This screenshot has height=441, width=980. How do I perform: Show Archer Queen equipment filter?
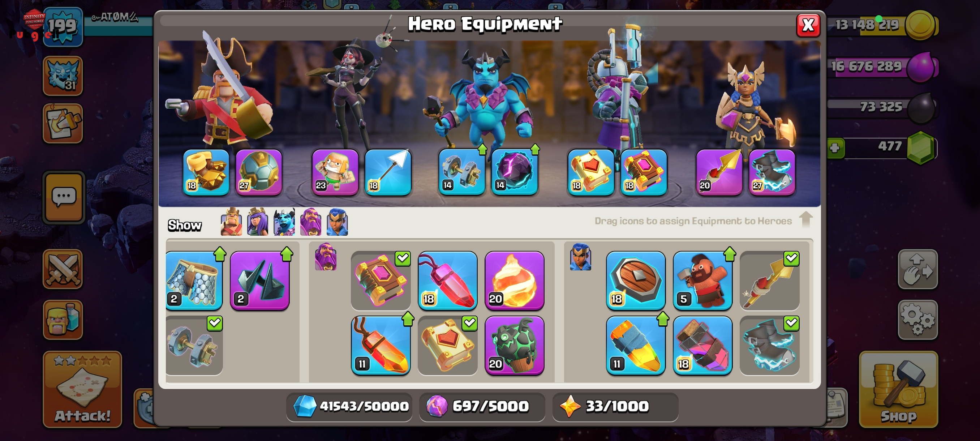point(258,222)
